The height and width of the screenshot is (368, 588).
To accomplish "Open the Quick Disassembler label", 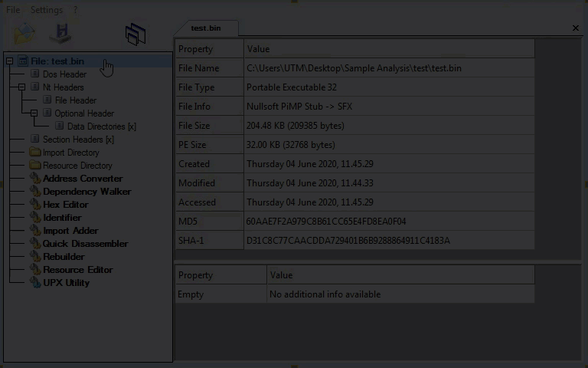I will 85,244.
